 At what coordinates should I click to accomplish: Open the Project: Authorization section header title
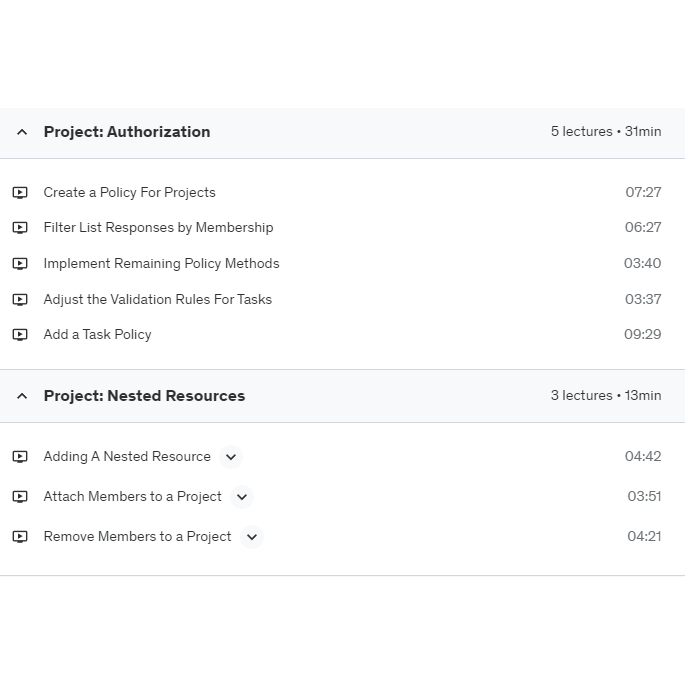127,132
